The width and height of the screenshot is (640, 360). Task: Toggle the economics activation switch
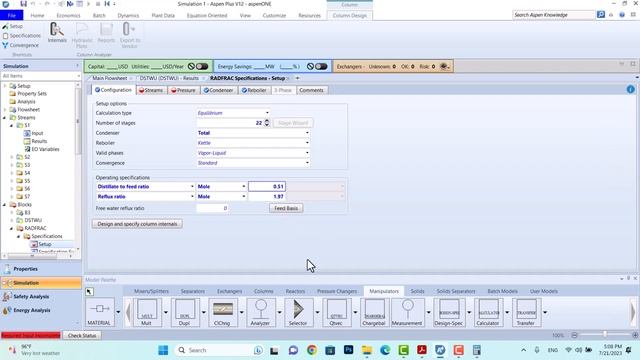pyautogui.click(x=202, y=66)
